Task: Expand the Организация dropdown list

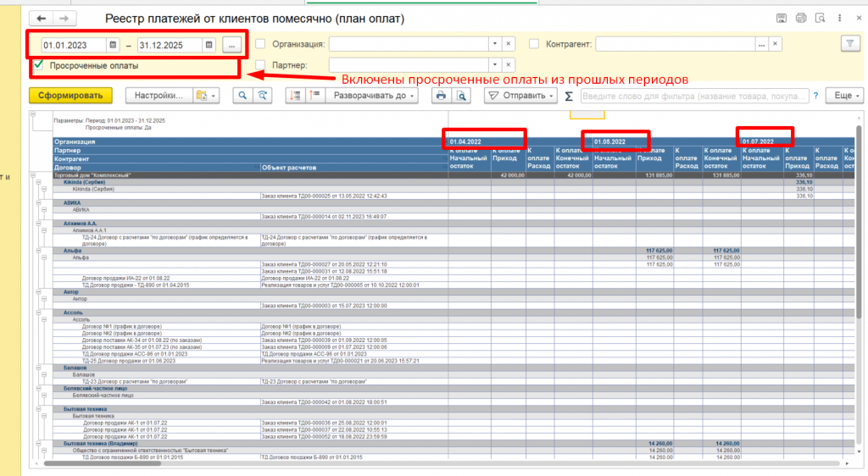Action: click(494, 44)
